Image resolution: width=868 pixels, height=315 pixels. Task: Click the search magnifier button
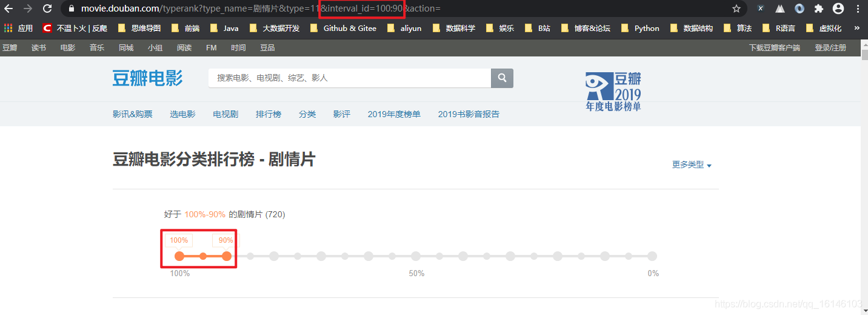click(502, 78)
